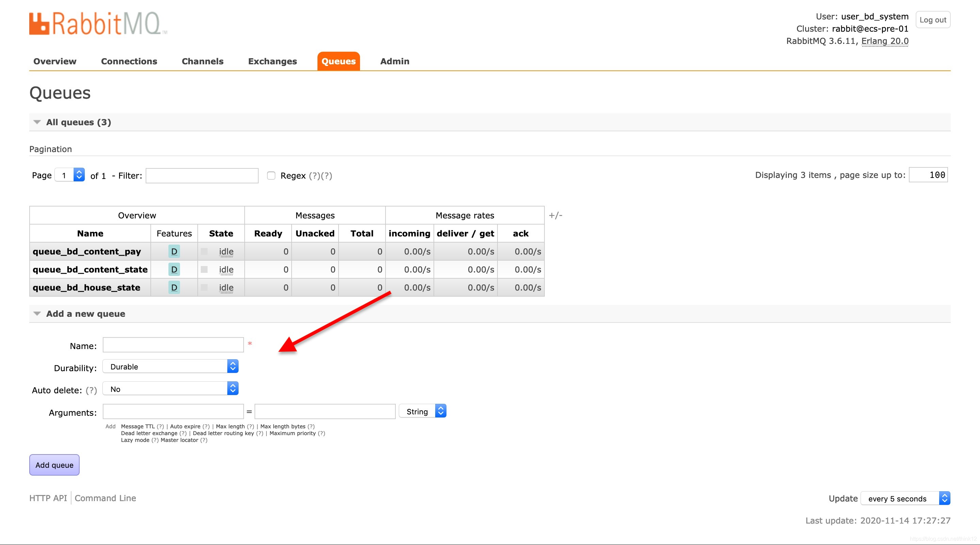Go to the Admin tab
This screenshot has width=980, height=545.
pyautogui.click(x=394, y=61)
